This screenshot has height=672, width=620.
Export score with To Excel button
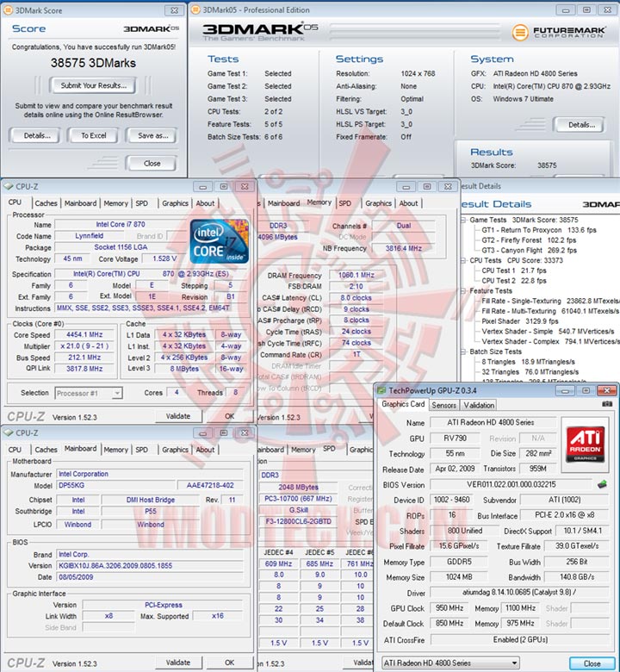pos(94,135)
